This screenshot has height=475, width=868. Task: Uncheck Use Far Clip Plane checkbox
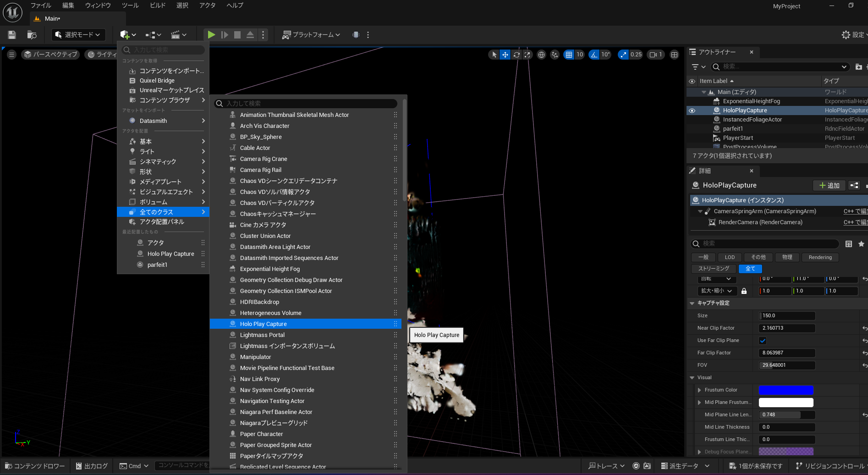point(763,341)
